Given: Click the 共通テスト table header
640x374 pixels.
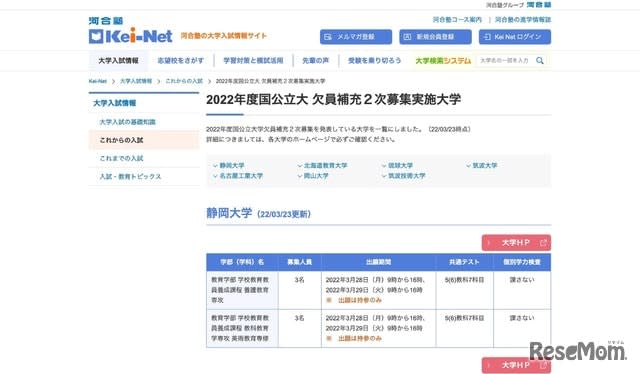Looking at the screenshot, I should (464, 262).
